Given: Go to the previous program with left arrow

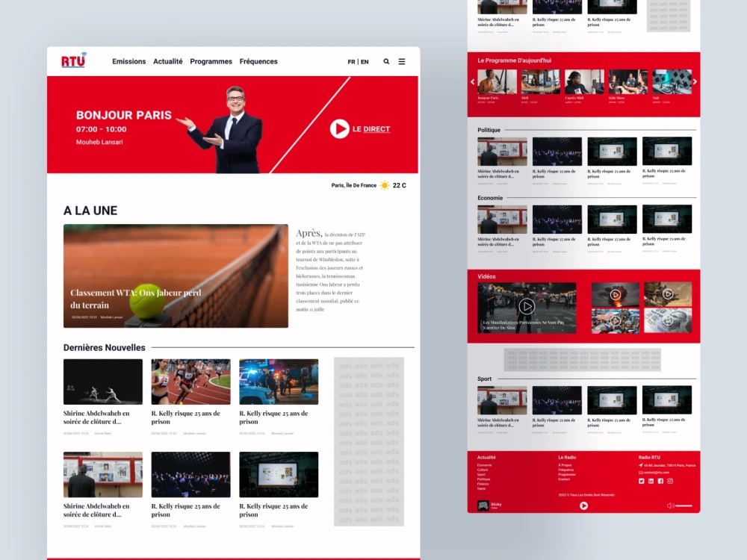Looking at the screenshot, I should [x=473, y=82].
